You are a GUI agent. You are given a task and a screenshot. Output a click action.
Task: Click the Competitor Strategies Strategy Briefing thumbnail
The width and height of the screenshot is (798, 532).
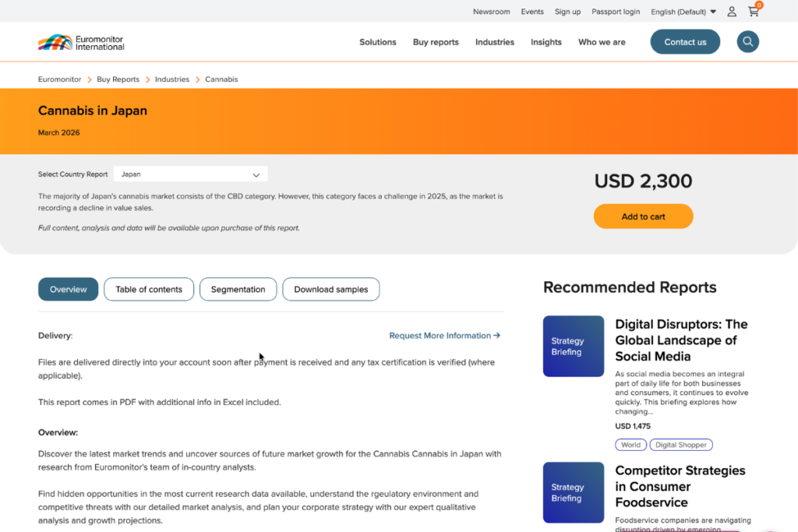[573, 492]
